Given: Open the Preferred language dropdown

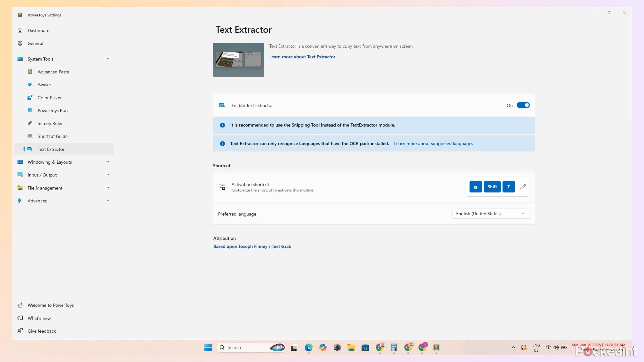Looking at the screenshot, I should click(x=491, y=214).
